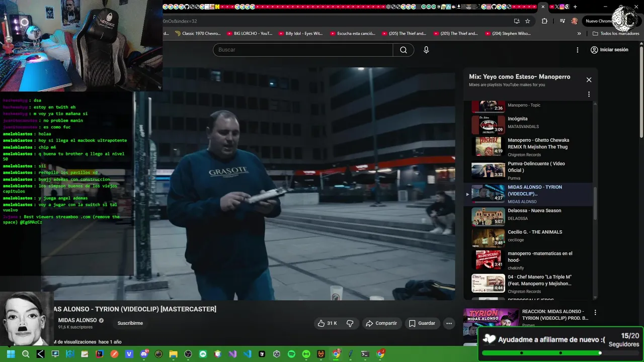Open Todos los marcadores folder
This screenshot has height=362, width=644.
coord(616,34)
